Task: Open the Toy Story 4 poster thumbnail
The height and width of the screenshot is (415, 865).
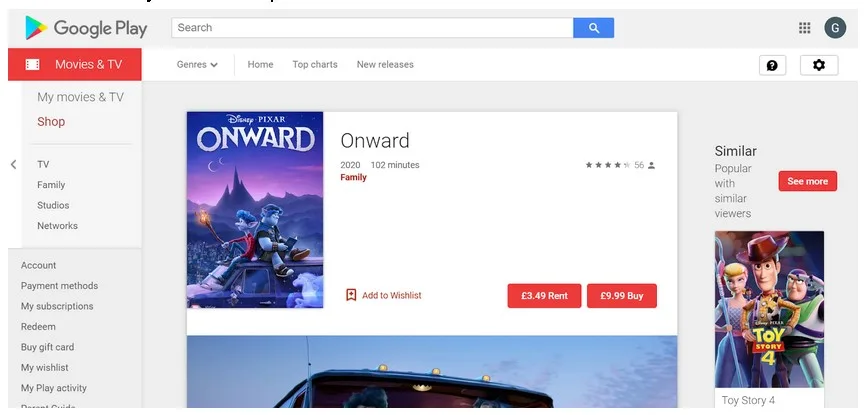Action: point(769,309)
